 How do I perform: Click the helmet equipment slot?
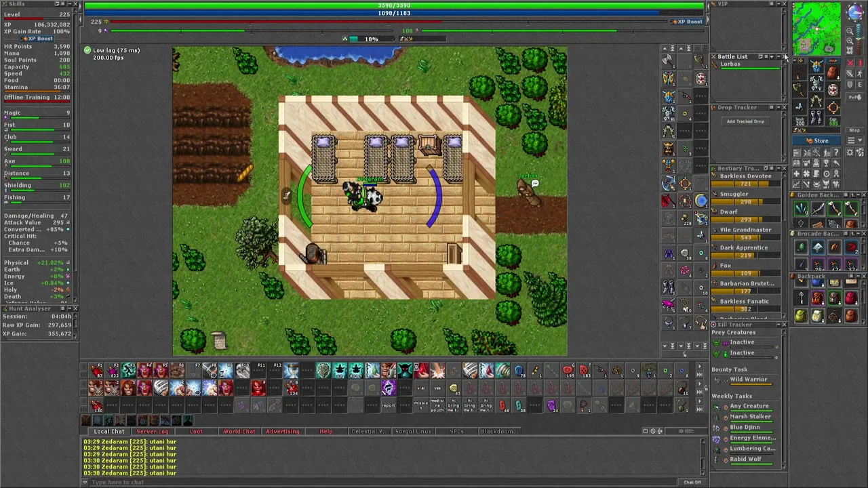[x=816, y=66]
